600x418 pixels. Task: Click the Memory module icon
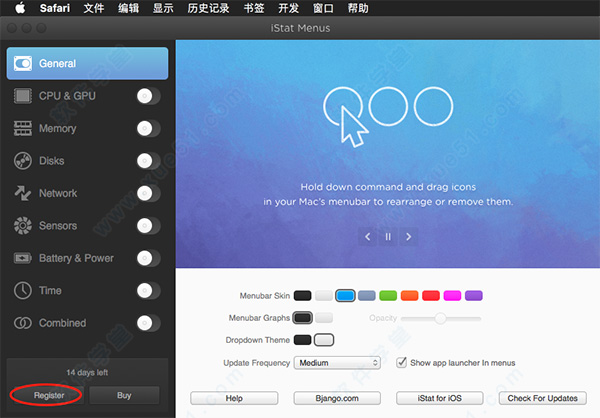23,128
